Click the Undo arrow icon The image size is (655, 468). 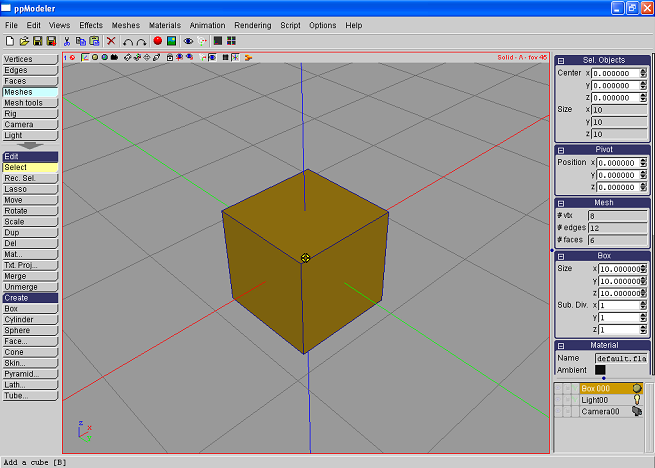128,41
